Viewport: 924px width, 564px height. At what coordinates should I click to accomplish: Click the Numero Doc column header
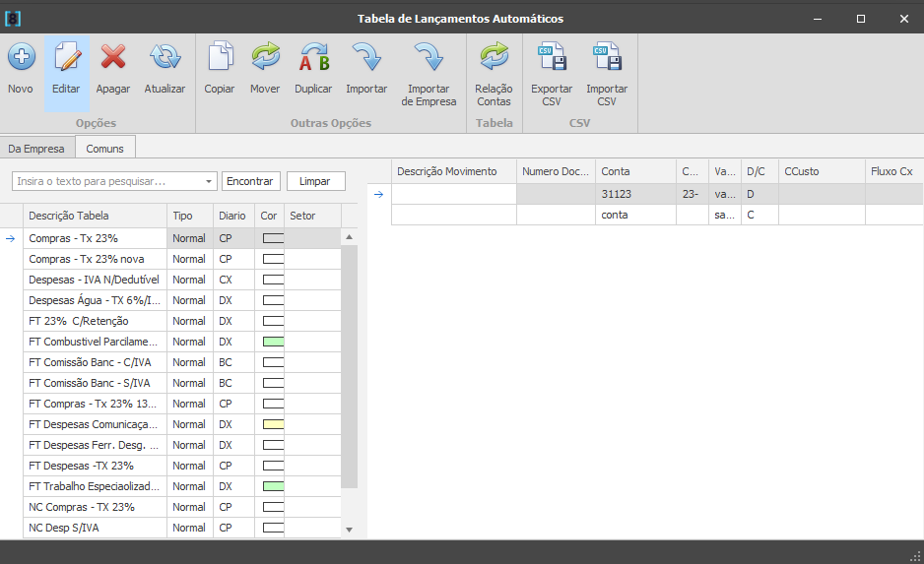pyautogui.click(x=557, y=171)
